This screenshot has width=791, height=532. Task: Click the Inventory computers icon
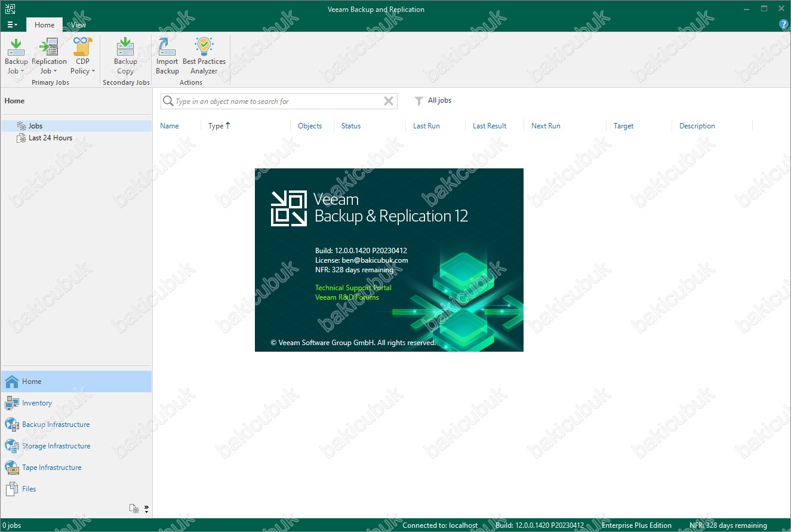12,403
